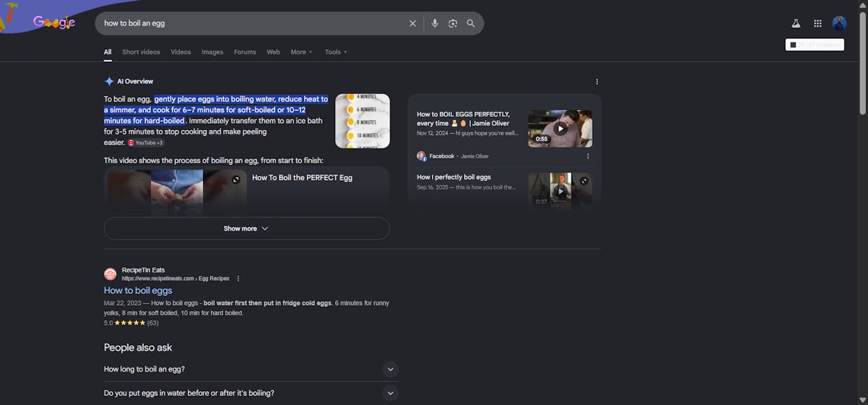This screenshot has width=868, height=405.
Task: Click the Google doodle logo
Action: [54, 22]
